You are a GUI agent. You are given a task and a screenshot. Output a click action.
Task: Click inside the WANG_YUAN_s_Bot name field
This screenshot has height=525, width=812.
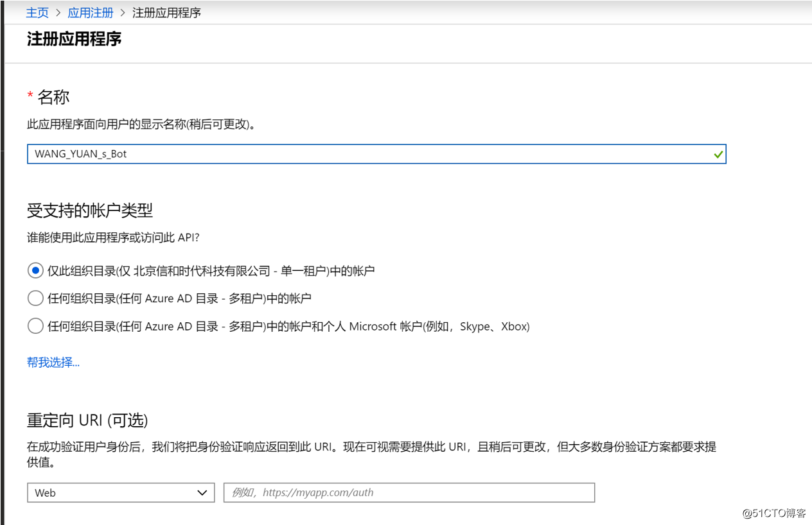click(257, 154)
